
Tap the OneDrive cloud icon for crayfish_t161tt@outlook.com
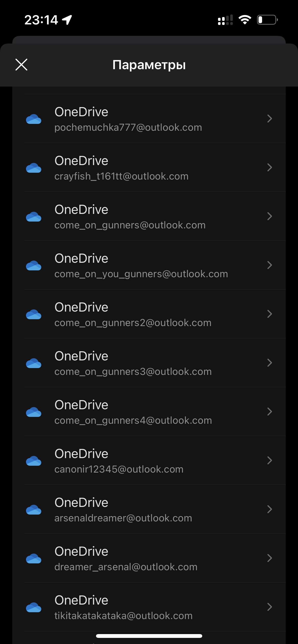click(x=34, y=168)
